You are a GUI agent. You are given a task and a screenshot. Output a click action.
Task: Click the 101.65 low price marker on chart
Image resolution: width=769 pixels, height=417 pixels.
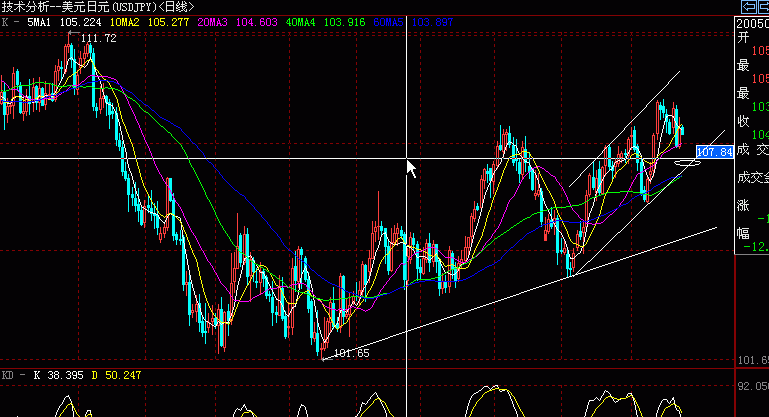click(x=351, y=353)
